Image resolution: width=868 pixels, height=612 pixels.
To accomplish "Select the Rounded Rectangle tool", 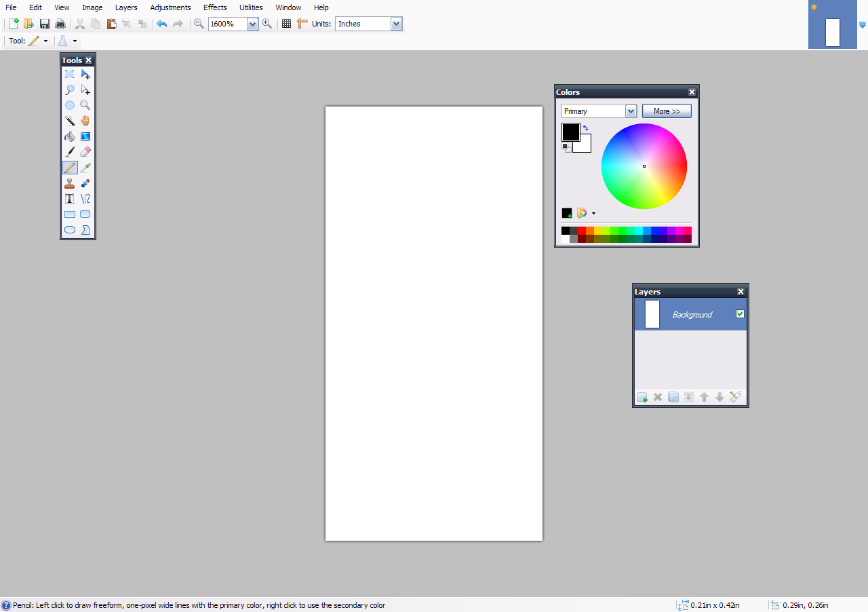I will (85, 214).
